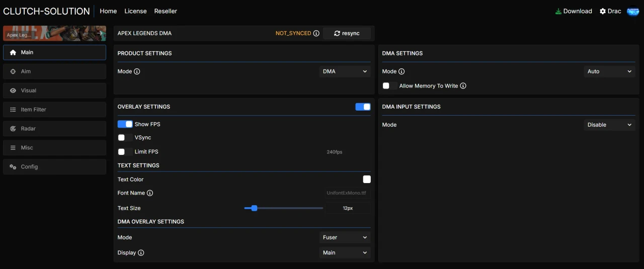The height and width of the screenshot is (269, 644).
Task: Open the Display dropdown showing Main
Action: click(345, 253)
